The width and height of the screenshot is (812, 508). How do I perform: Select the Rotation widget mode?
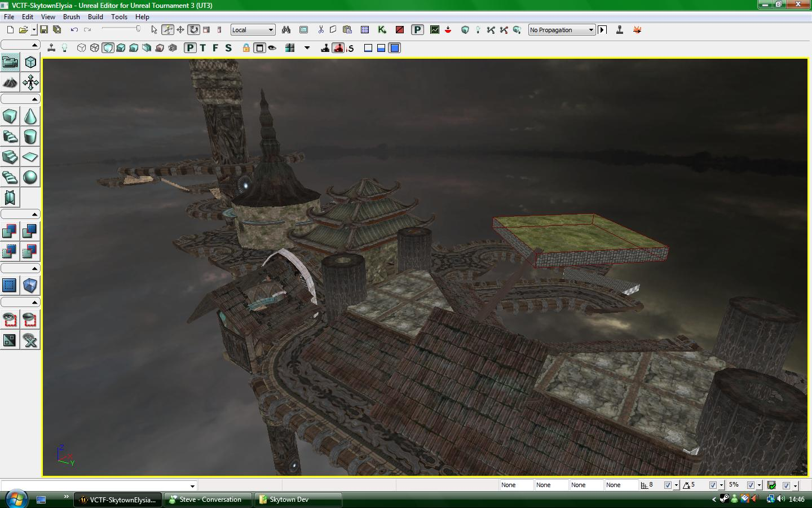pyautogui.click(x=193, y=30)
